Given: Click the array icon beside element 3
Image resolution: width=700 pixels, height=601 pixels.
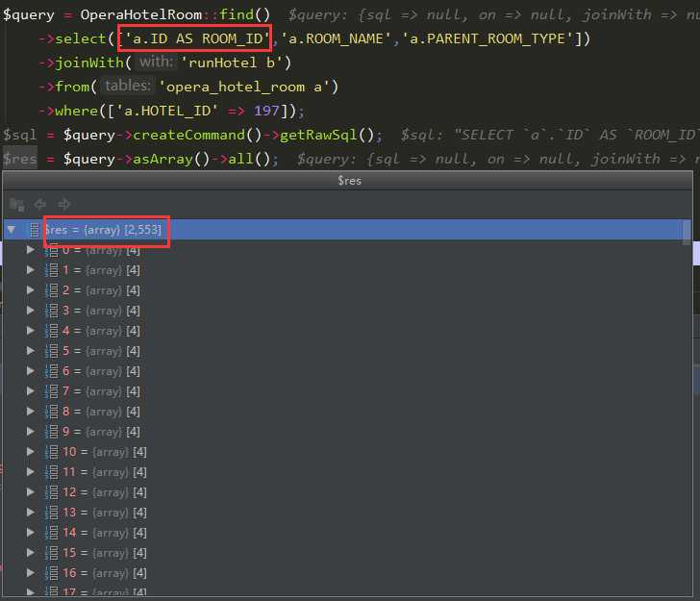Looking at the screenshot, I should coord(51,311).
